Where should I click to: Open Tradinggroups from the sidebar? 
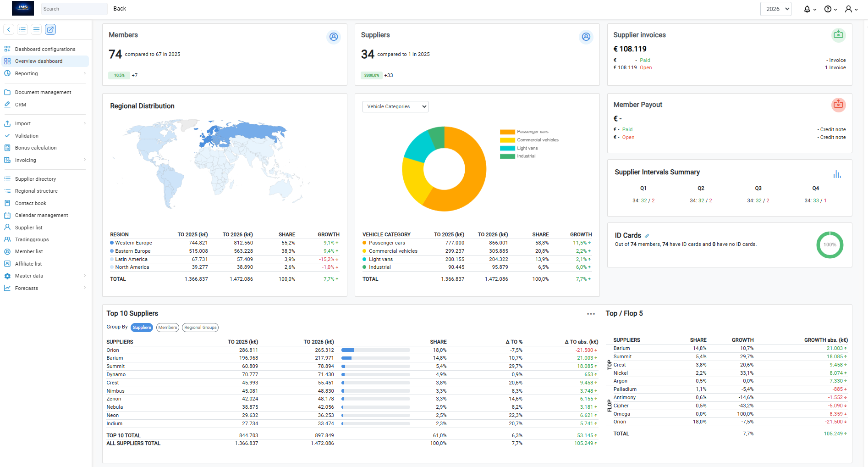[x=32, y=239]
